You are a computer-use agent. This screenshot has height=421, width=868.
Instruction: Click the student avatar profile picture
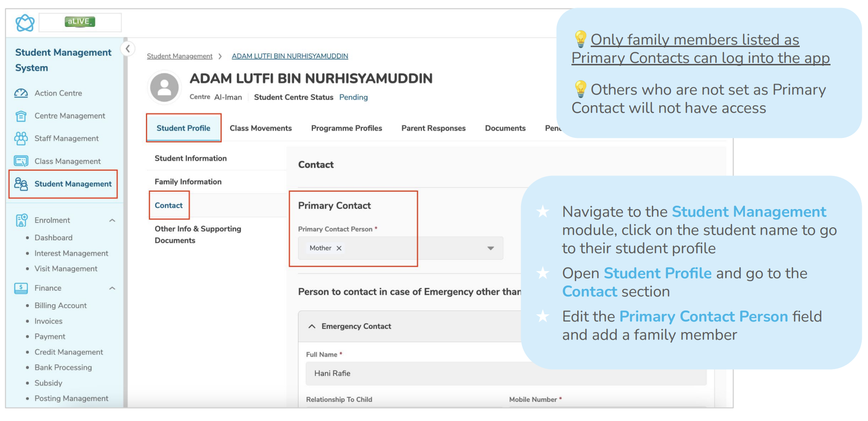tap(164, 87)
